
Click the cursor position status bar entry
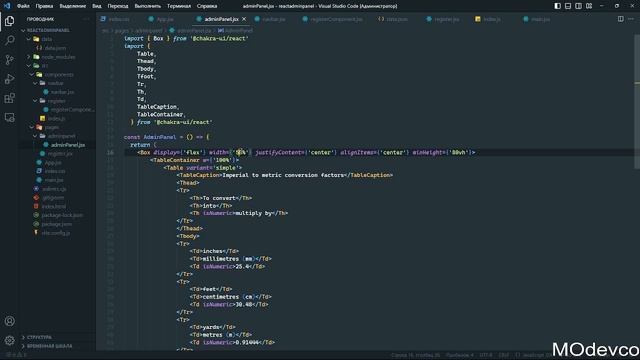[415, 355]
